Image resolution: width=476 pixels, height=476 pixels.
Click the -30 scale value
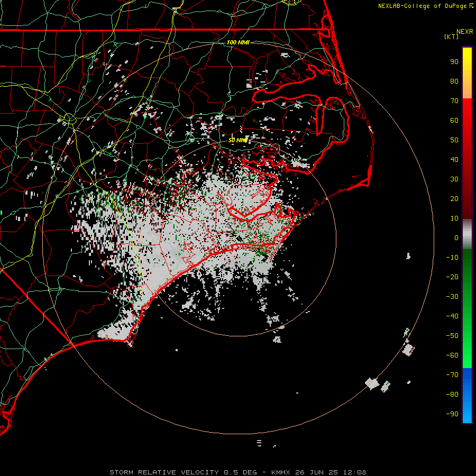click(x=452, y=297)
